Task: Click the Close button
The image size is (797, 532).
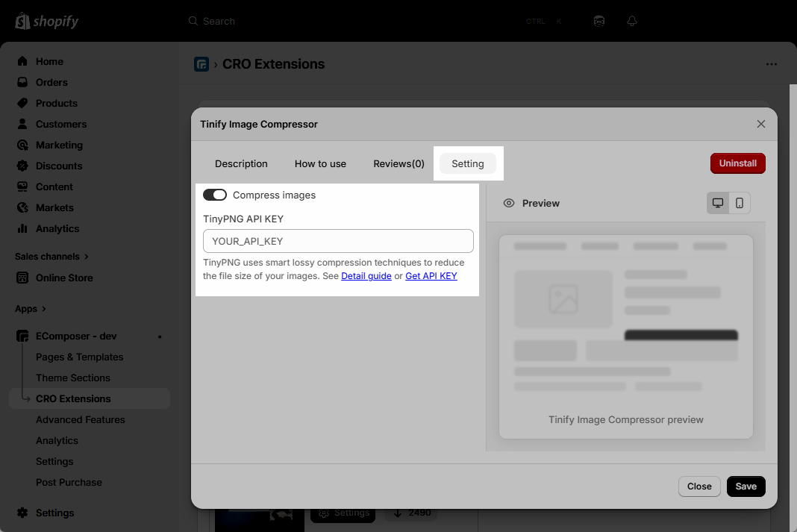Action: 699,486
